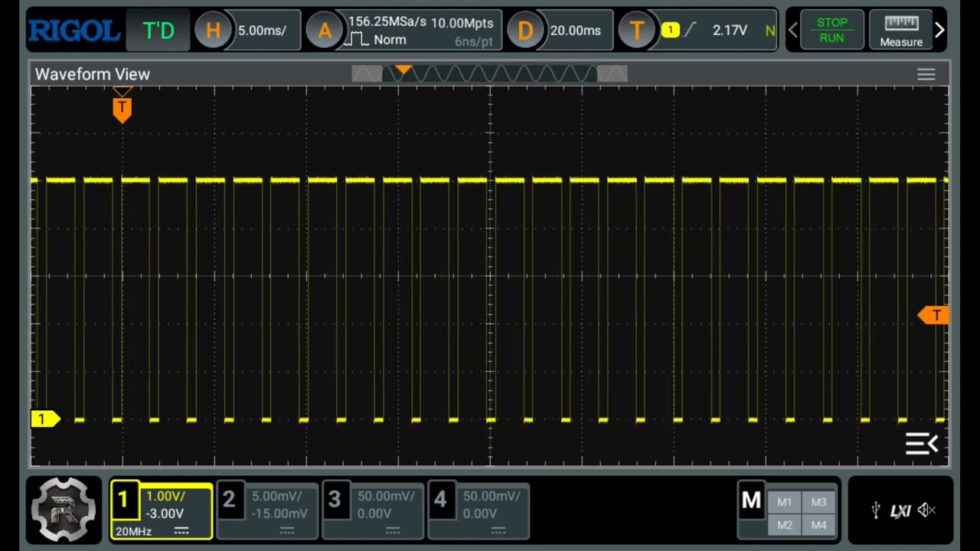Image resolution: width=980 pixels, height=551 pixels.
Task: Collapse the waveform view with the arrow icon
Action: click(922, 444)
